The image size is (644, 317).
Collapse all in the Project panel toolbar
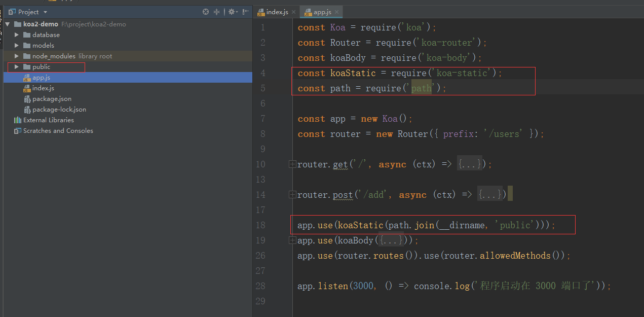point(217,12)
